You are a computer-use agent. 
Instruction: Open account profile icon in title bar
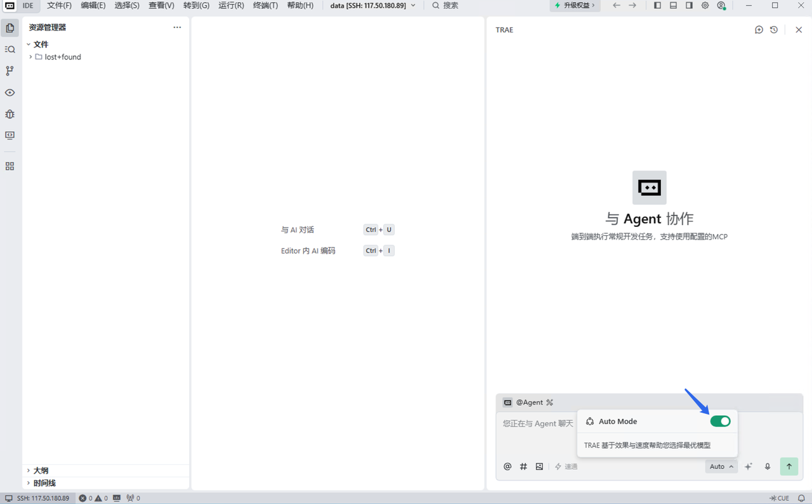click(721, 6)
